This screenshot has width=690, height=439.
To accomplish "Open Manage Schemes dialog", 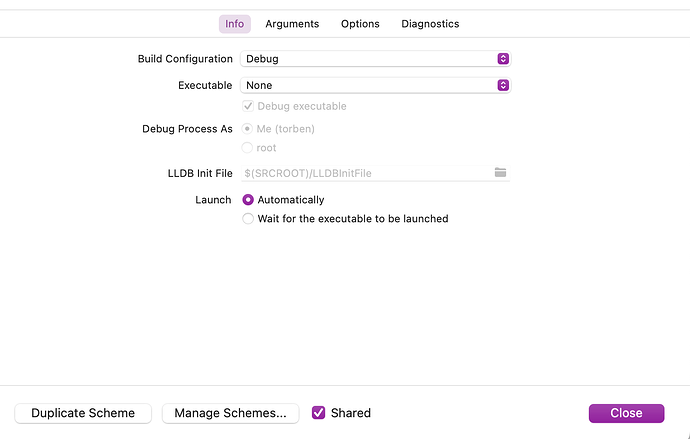I will (x=230, y=413).
